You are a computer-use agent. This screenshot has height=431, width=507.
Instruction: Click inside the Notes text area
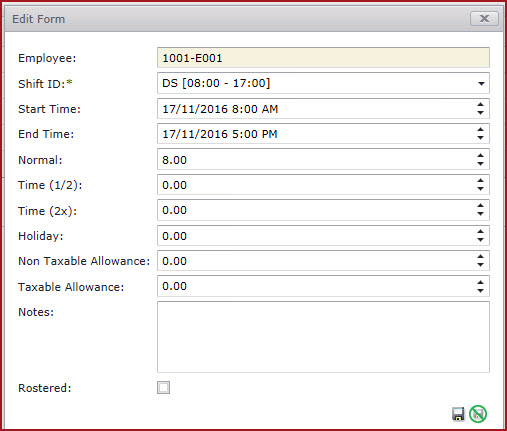pyautogui.click(x=323, y=337)
